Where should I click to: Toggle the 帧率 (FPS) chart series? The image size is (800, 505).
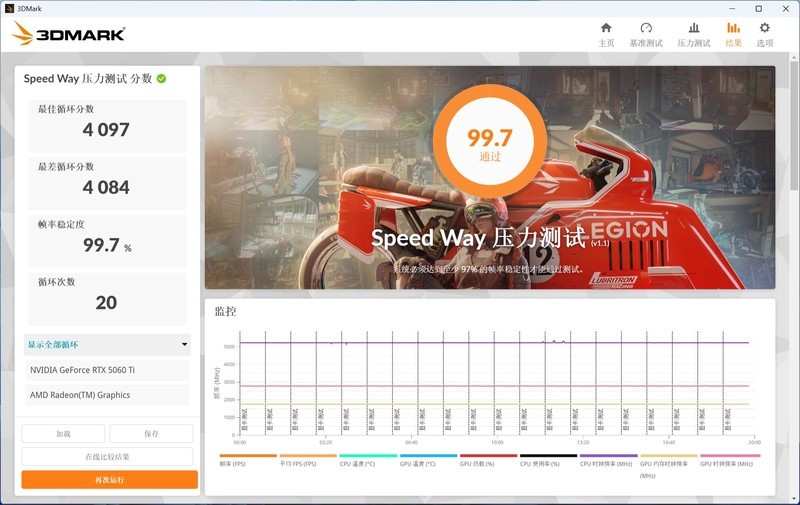pos(248,461)
